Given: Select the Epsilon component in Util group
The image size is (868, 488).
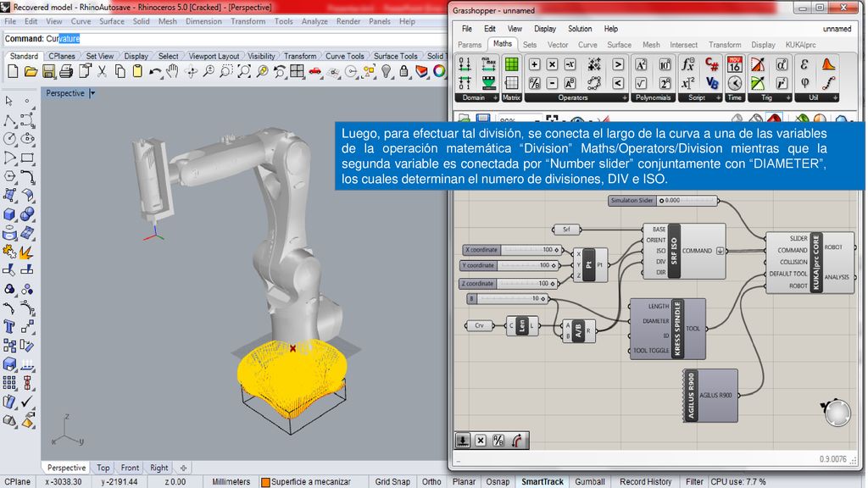Looking at the screenshot, I should (x=804, y=64).
